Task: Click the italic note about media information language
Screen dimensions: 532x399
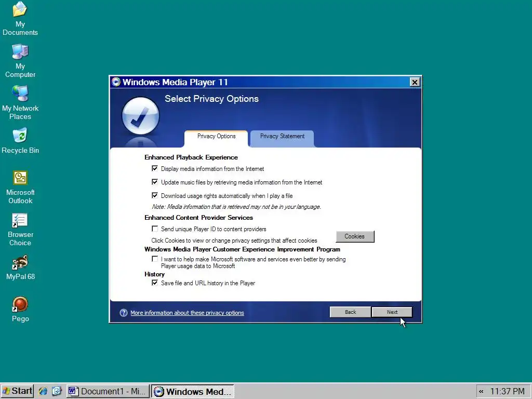Action: pos(236,207)
